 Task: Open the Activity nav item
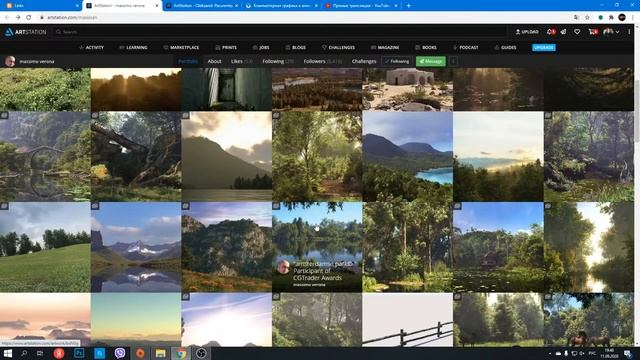[x=91, y=48]
